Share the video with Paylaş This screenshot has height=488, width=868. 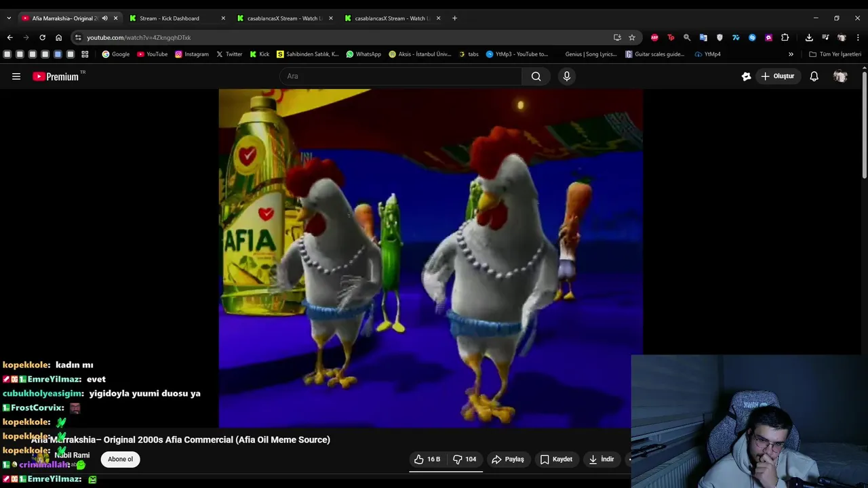pos(508,460)
